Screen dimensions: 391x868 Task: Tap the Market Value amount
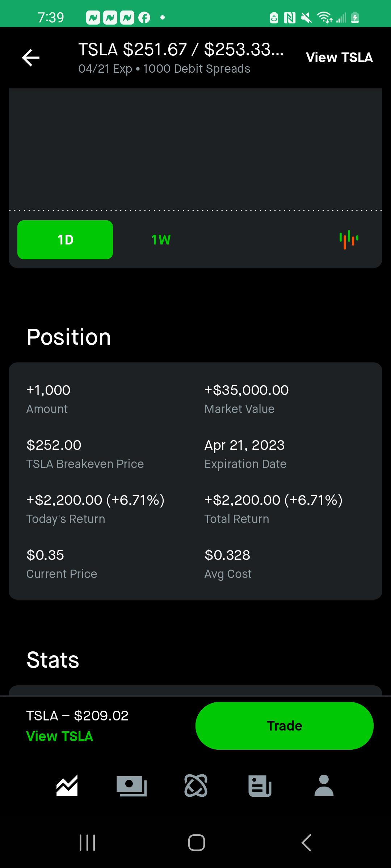(247, 390)
